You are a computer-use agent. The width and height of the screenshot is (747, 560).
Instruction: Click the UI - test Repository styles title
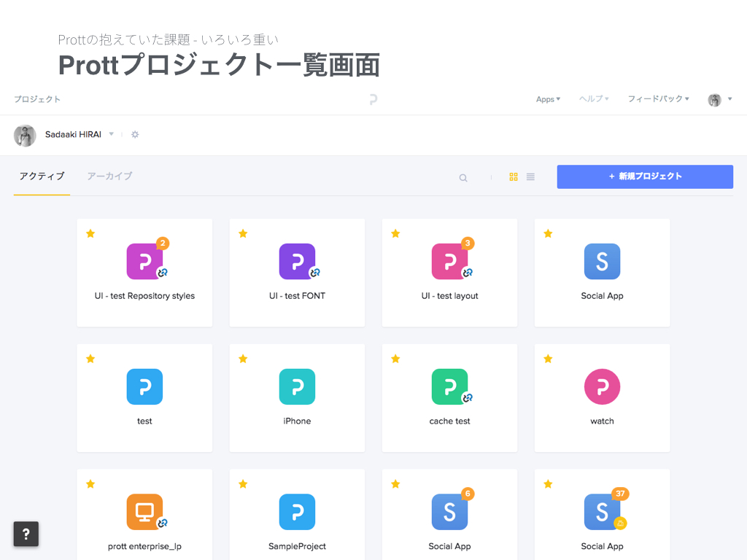click(144, 296)
